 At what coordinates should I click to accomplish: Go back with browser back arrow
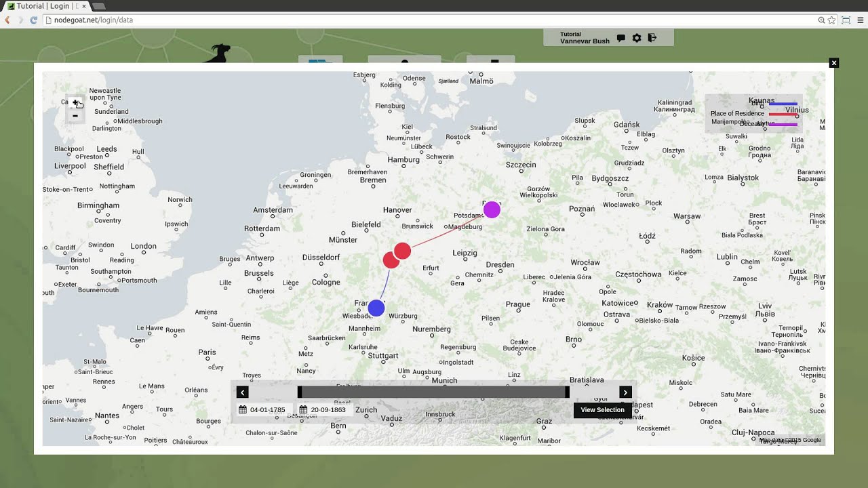click(7, 20)
